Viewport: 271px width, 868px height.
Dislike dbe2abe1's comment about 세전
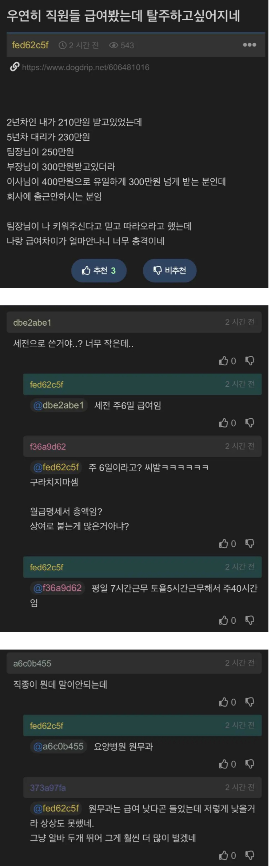coord(250,361)
